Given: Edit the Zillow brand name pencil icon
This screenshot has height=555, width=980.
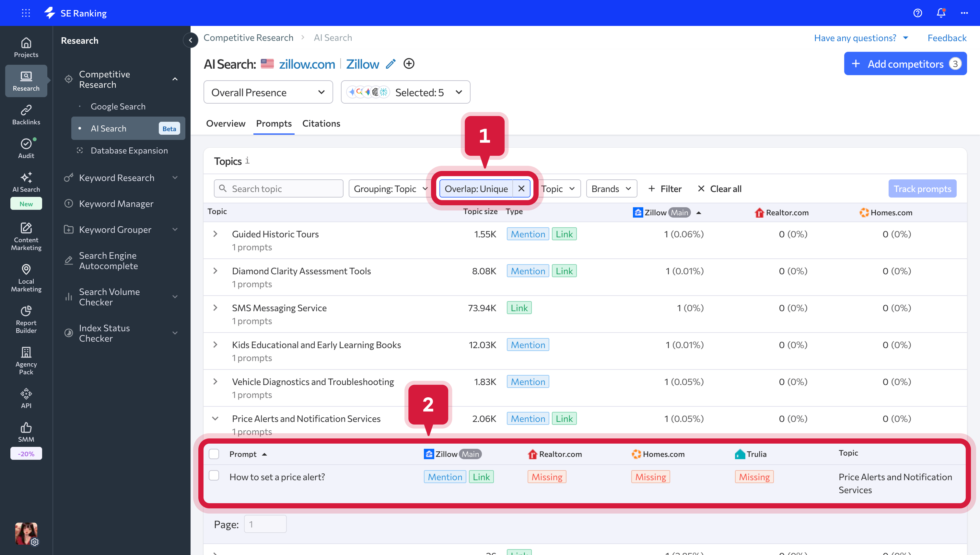Looking at the screenshot, I should [391, 64].
